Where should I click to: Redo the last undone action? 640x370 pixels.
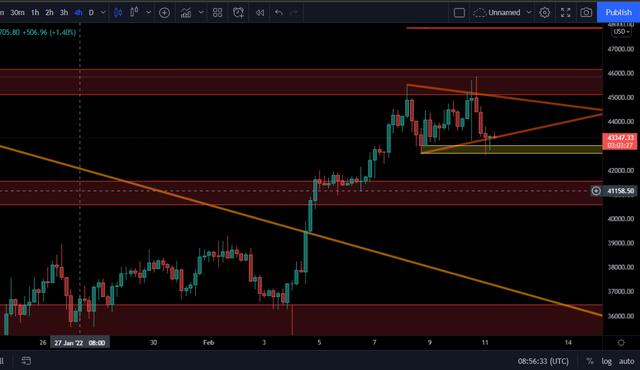[x=294, y=13]
